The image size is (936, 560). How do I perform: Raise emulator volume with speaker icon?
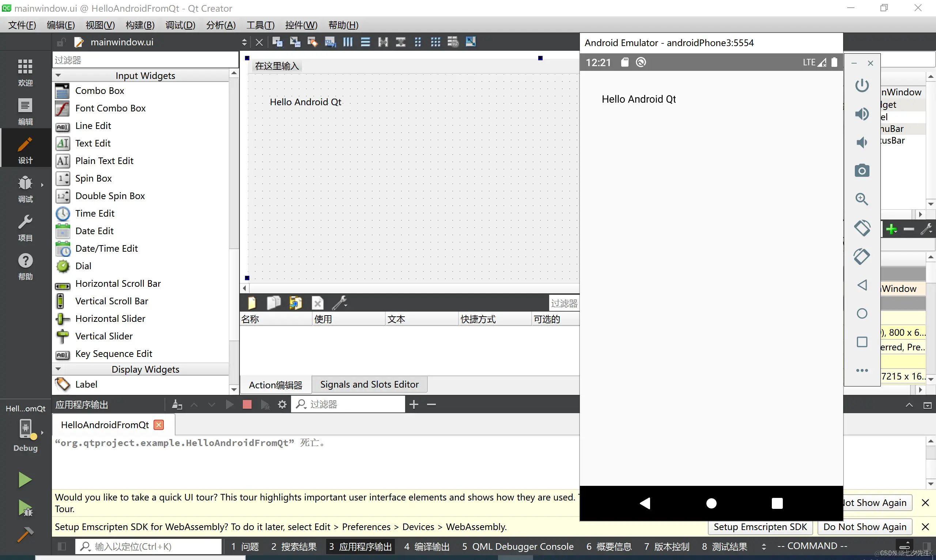click(862, 114)
